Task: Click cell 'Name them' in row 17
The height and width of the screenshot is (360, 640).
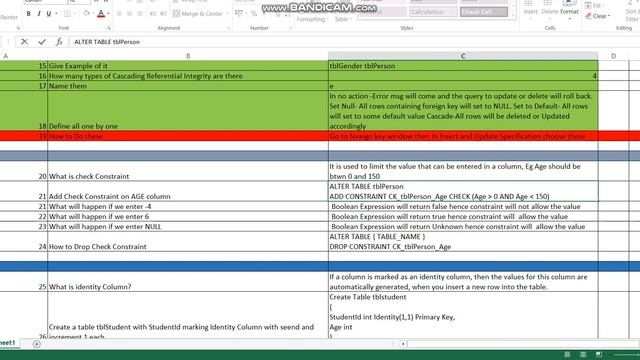Action: 188,86
